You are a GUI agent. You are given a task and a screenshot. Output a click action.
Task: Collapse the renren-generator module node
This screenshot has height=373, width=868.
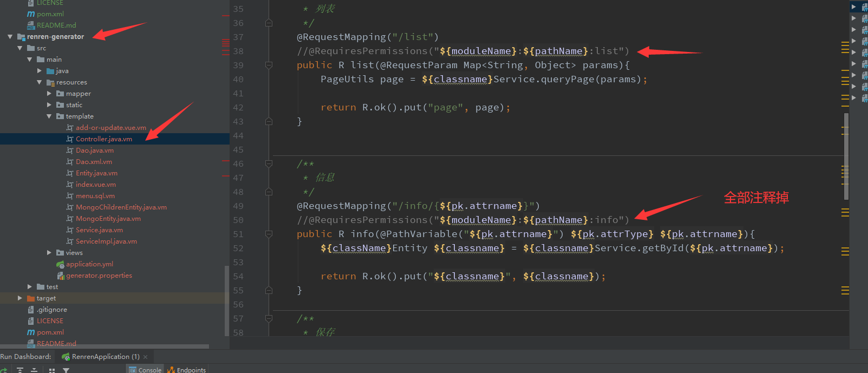[x=10, y=37]
